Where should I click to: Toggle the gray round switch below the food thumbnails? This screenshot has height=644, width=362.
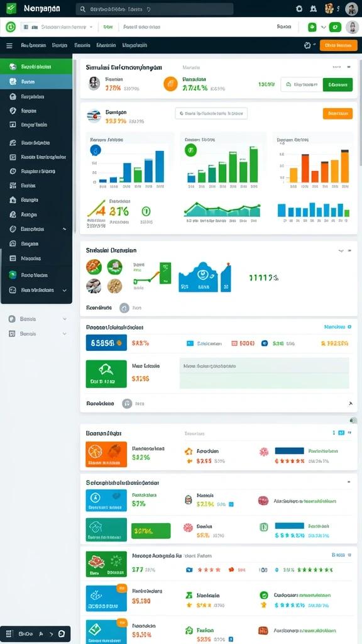pyautogui.click(x=124, y=308)
